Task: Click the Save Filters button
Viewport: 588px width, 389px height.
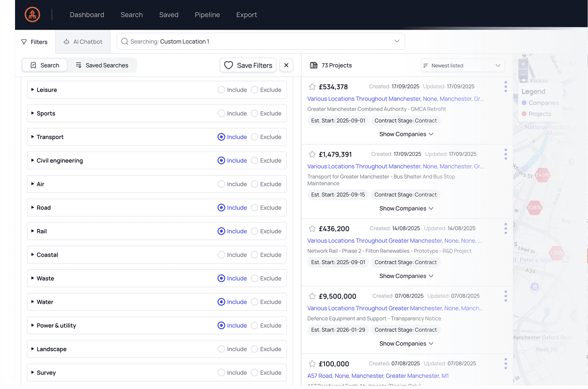Action: point(248,65)
